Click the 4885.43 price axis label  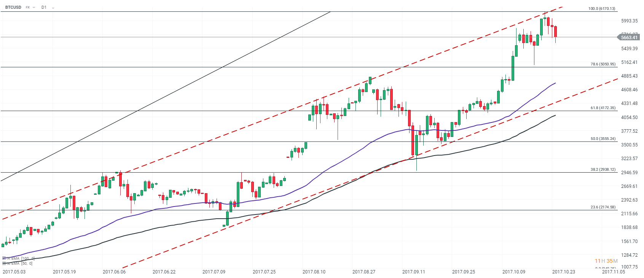[630, 76]
